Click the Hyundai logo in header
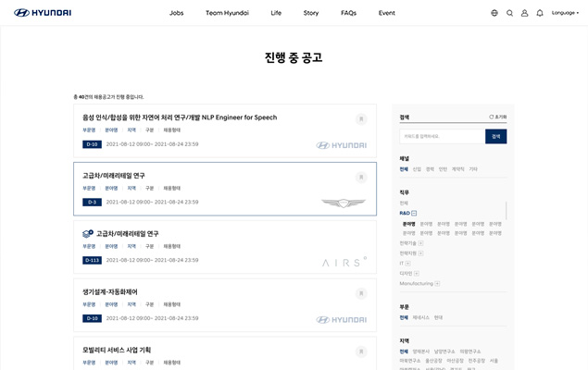 click(43, 13)
